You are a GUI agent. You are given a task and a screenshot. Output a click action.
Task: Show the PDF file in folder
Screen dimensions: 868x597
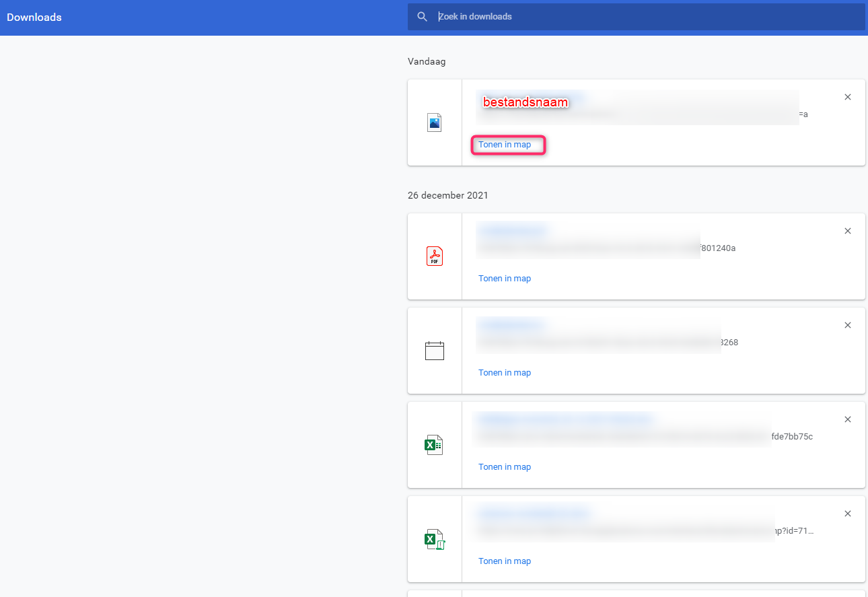click(505, 279)
